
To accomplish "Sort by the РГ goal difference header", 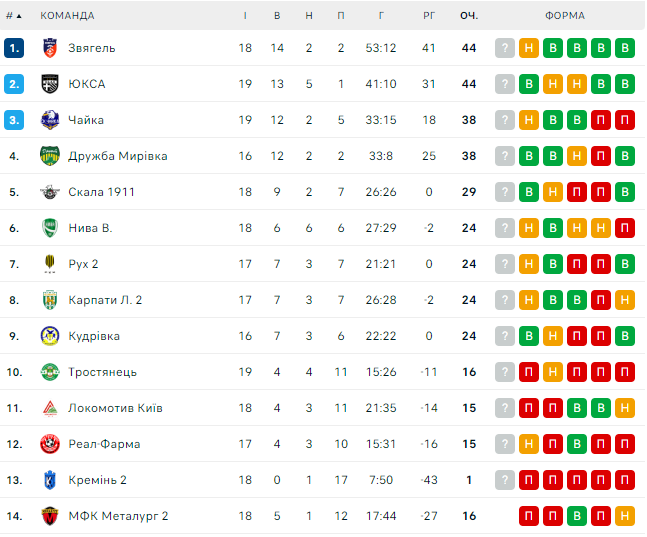I will point(429,16).
